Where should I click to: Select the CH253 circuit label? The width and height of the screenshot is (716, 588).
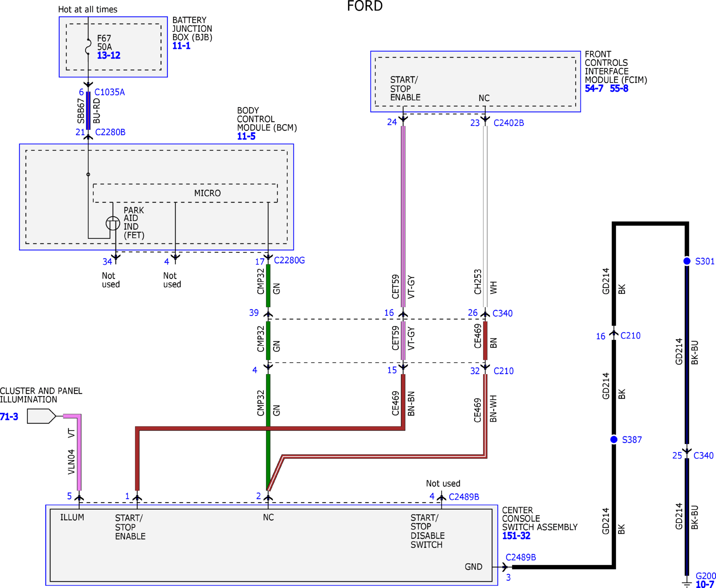(478, 282)
